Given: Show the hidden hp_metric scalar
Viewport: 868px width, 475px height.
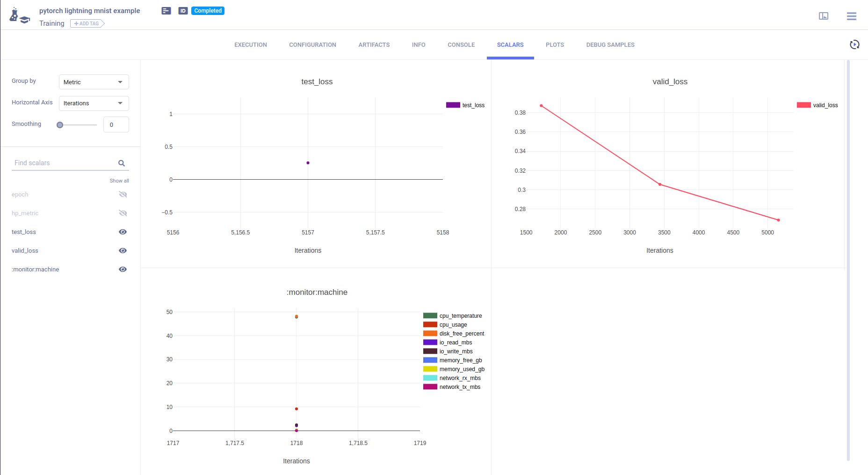Looking at the screenshot, I should (123, 213).
